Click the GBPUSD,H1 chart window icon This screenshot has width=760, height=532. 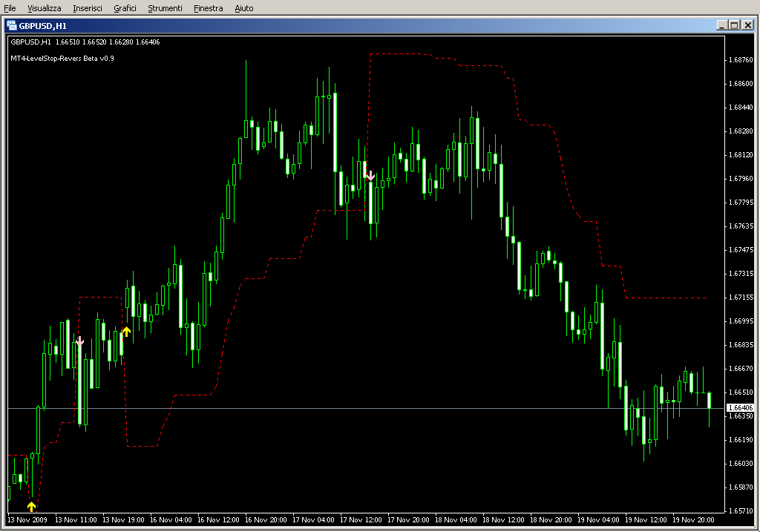click(12, 26)
